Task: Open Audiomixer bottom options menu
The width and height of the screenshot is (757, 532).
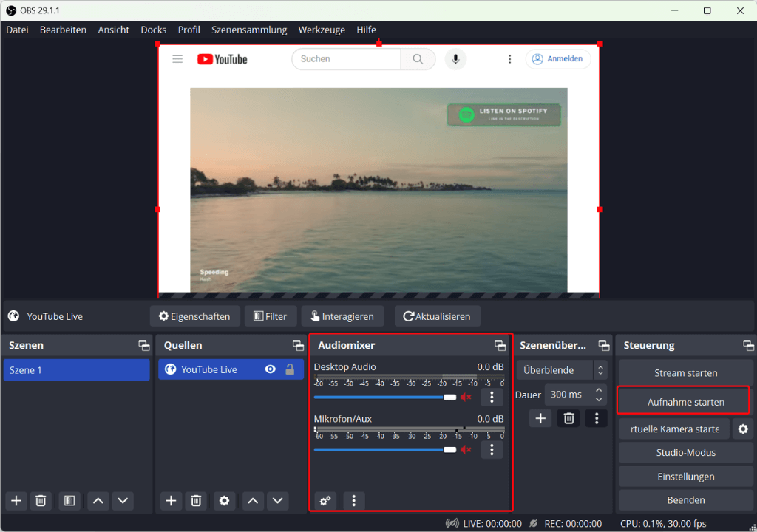Action: pyautogui.click(x=354, y=501)
